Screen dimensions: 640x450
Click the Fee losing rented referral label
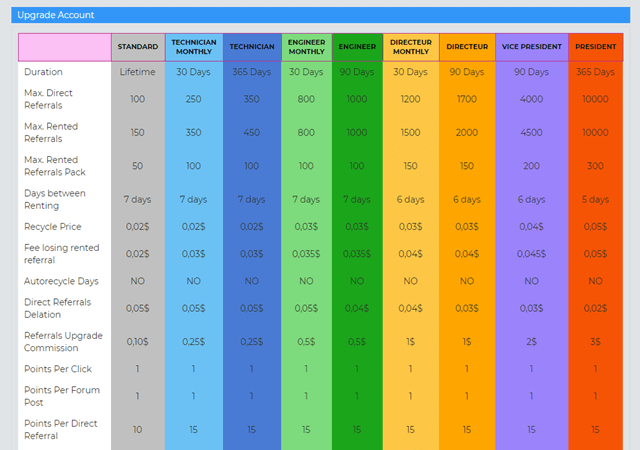62,254
